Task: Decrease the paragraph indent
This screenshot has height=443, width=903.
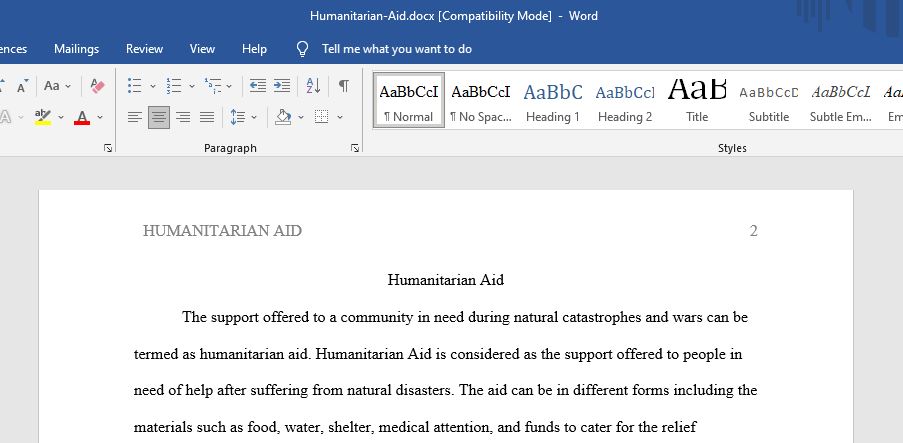Action: point(257,86)
